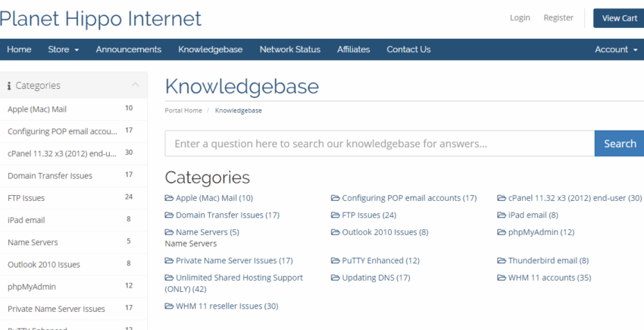Collapse the Categories sidebar panel chevron

coord(135,85)
